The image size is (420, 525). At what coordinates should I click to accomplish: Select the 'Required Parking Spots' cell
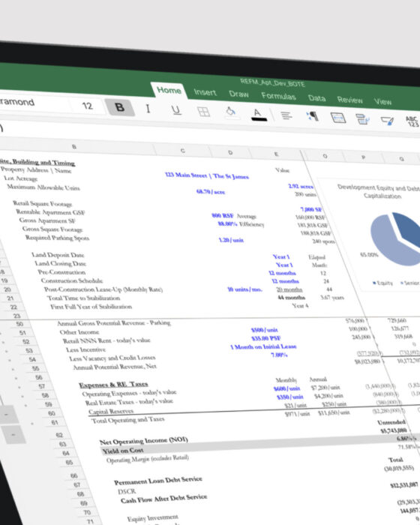(x=57, y=238)
